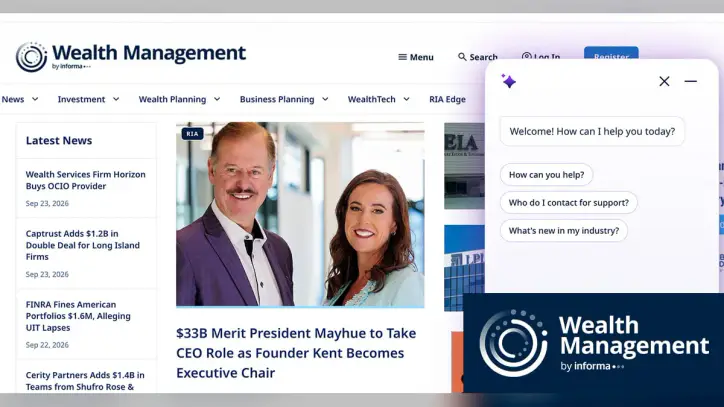Open the Business Planning nav item
Screen dimensions: 724x407
(x=277, y=99)
